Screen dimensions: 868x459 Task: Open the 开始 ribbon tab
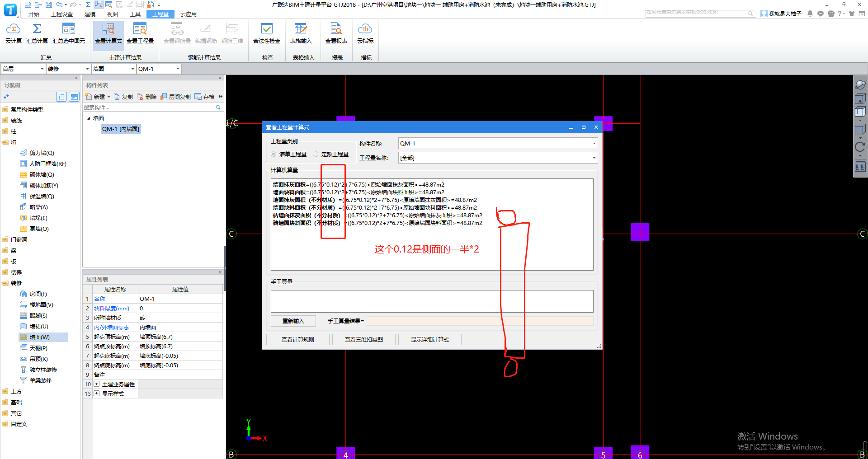pyautogui.click(x=34, y=14)
